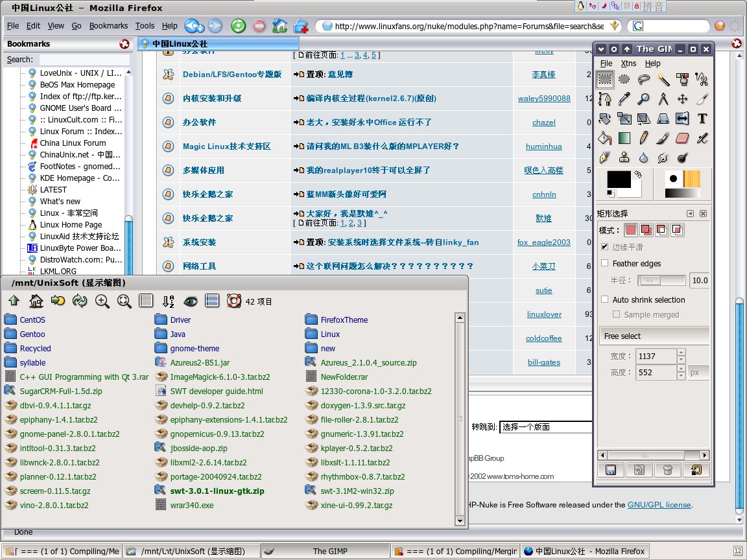Image resolution: width=747 pixels, height=560 pixels.
Task: Select the Measure compass tool
Action: (x=663, y=99)
